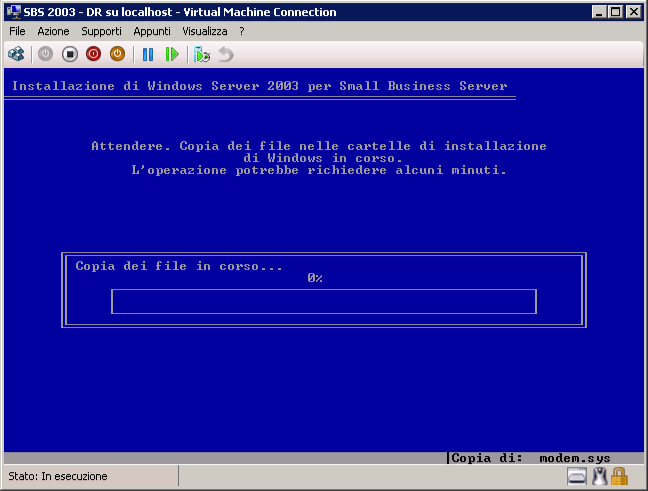Click the padlock status bar icon

619,477
